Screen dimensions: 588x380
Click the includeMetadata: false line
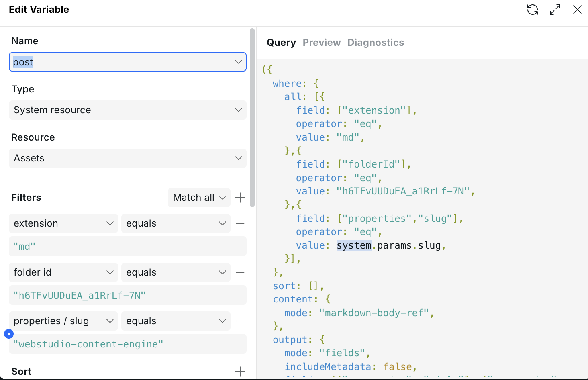point(351,367)
